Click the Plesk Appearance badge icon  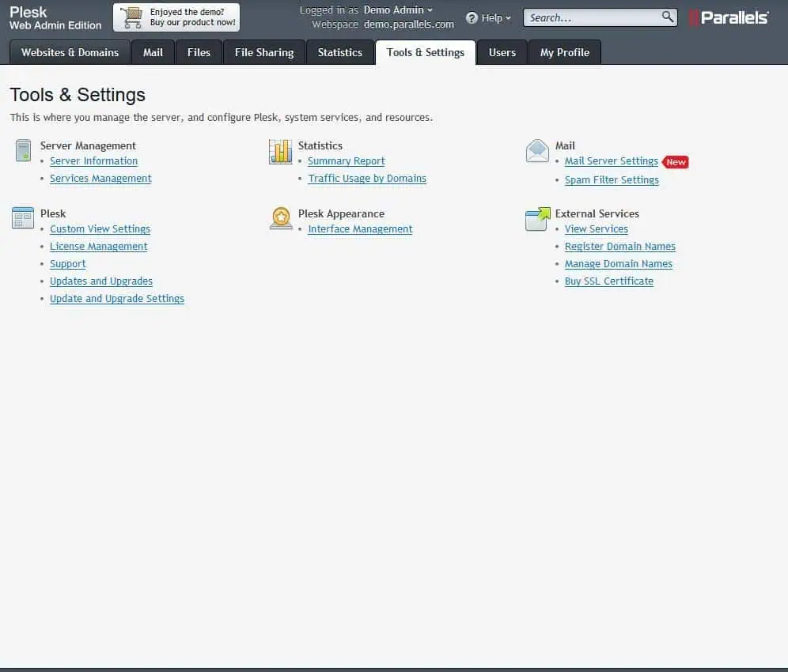(x=281, y=218)
